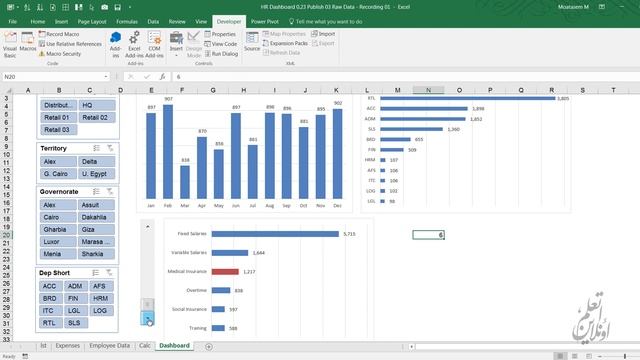The width and height of the screenshot is (640, 360).
Task: Switch to Page Layout view in status bar
Action: click(x=574, y=356)
